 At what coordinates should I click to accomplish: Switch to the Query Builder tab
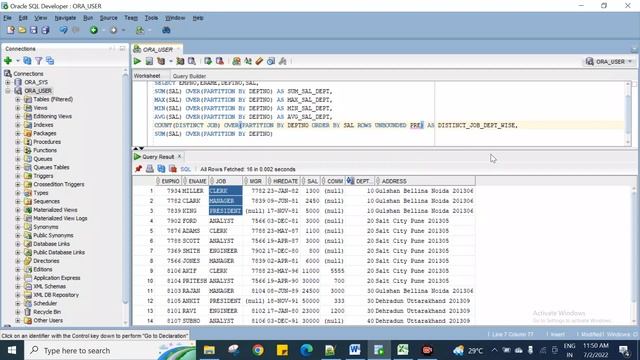pos(189,76)
